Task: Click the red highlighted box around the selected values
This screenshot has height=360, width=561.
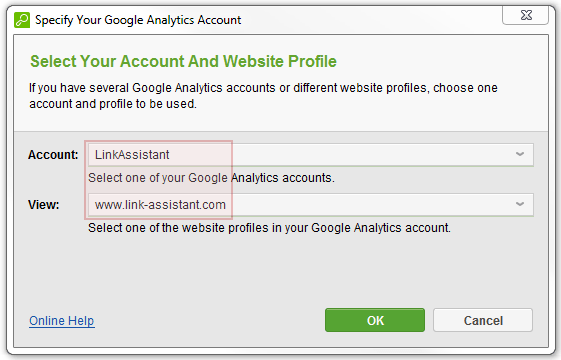Action: [x=158, y=180]
